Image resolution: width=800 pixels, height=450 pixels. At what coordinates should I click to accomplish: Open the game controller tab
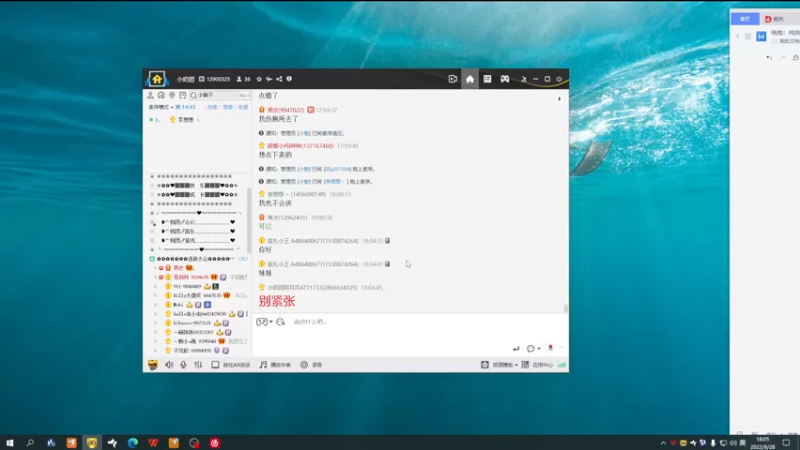tap(505, 79)
